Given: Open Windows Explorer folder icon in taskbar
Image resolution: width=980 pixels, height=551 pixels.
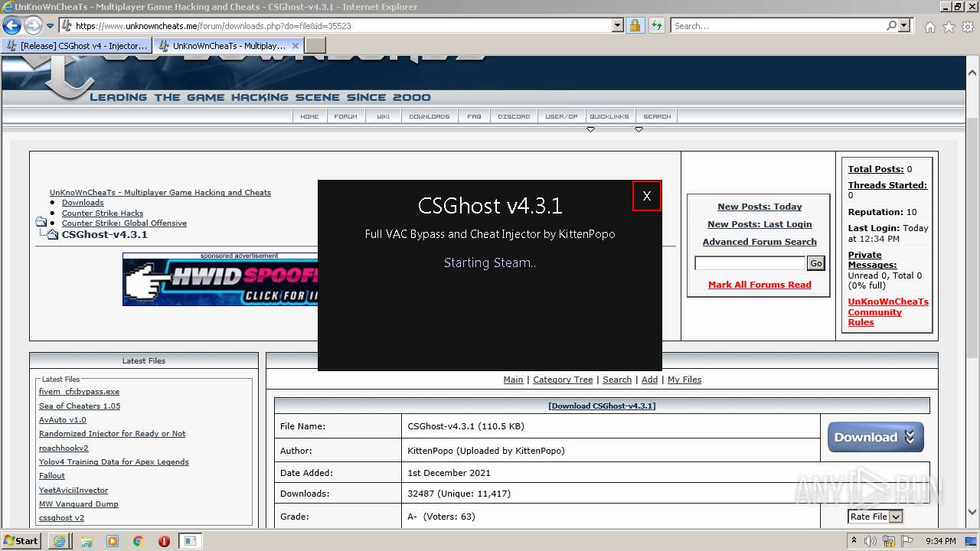Looking at the screenshot, I should (x=87, y=541).
